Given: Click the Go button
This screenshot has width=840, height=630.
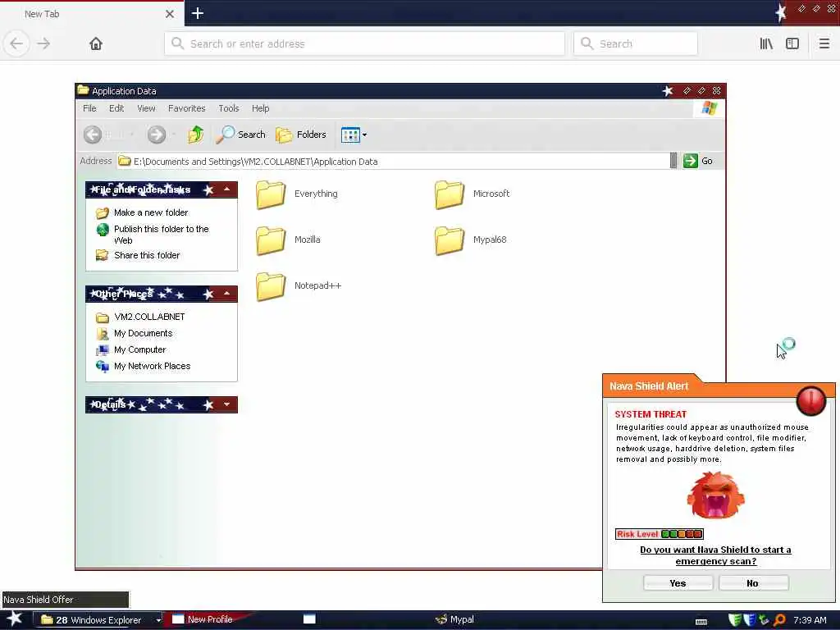Looking at the screenshot, I should 699,161.
